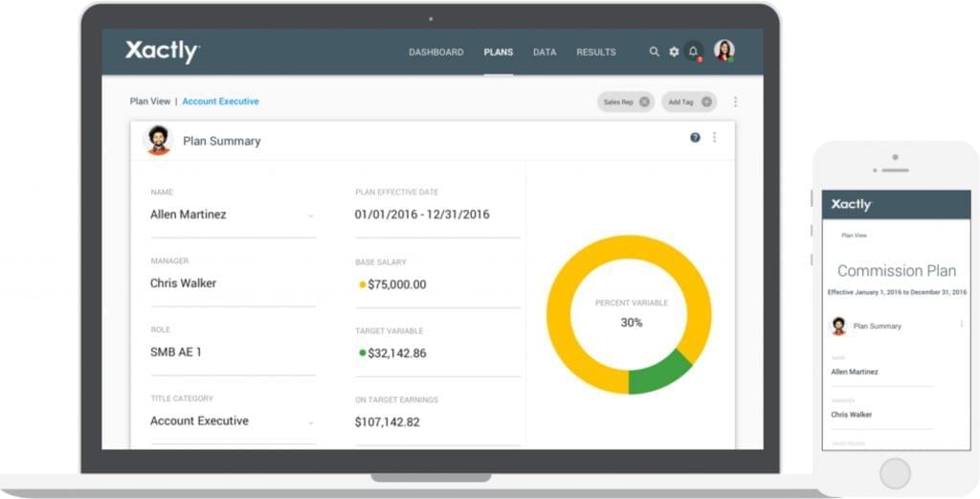Open the search magnifier icon

click(654, 52)
